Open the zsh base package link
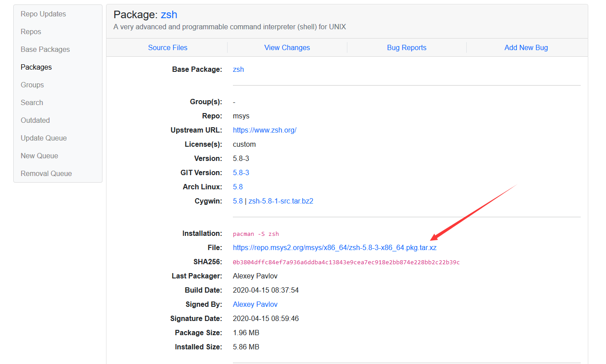This screenshot has width=606, height=364. click(x=238, y=69)
